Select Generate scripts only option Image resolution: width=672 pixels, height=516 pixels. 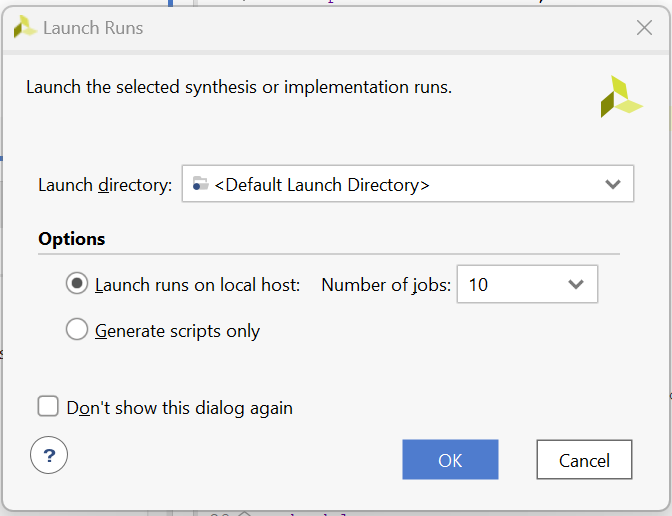[77, 329]
